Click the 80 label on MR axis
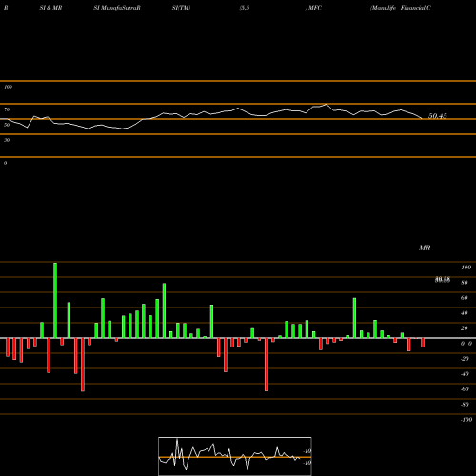The width and height of the screenshot is (476, 476). point(465,283)
